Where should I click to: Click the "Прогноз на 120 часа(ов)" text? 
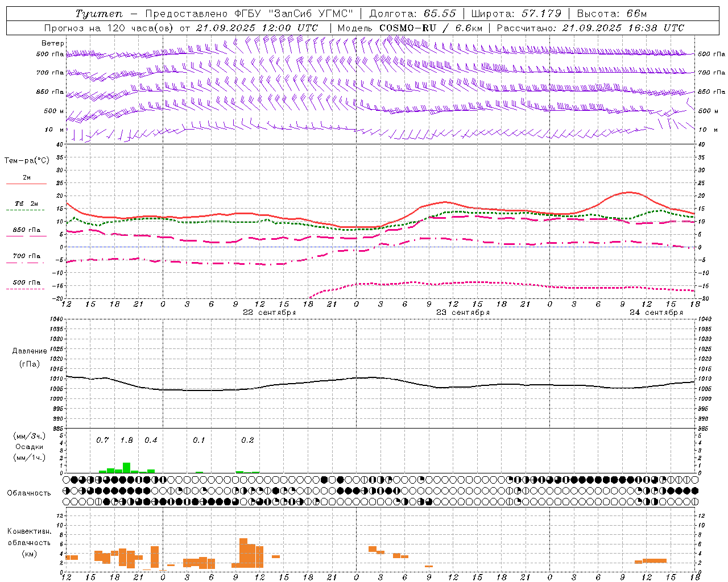pyautogui.click(x=110, y=28)
